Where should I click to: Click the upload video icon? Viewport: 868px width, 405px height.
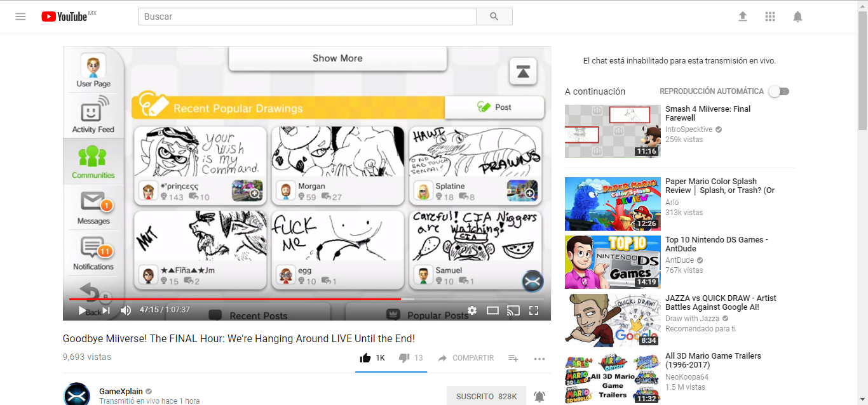pos(743,17)
